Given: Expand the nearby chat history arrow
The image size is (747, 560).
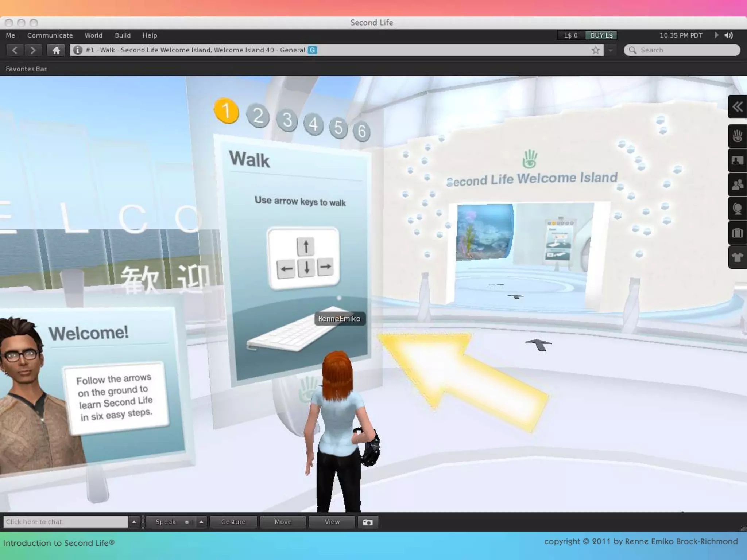Looking at the screenshot, I should click(x=134, y=522).
